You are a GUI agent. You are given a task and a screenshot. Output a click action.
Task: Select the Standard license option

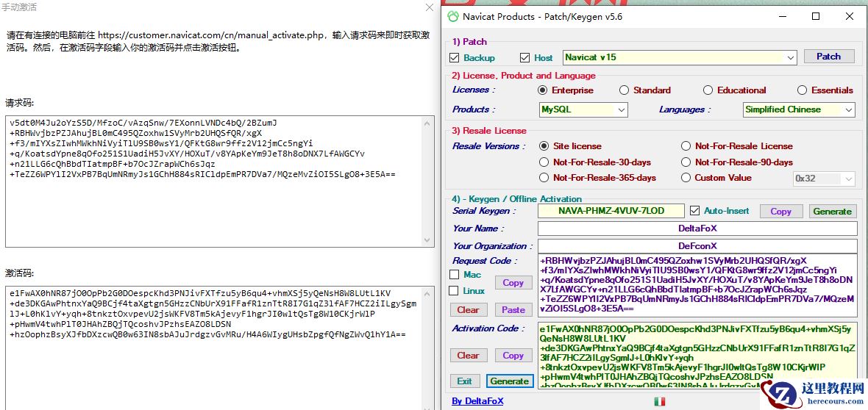coord(624,90)
